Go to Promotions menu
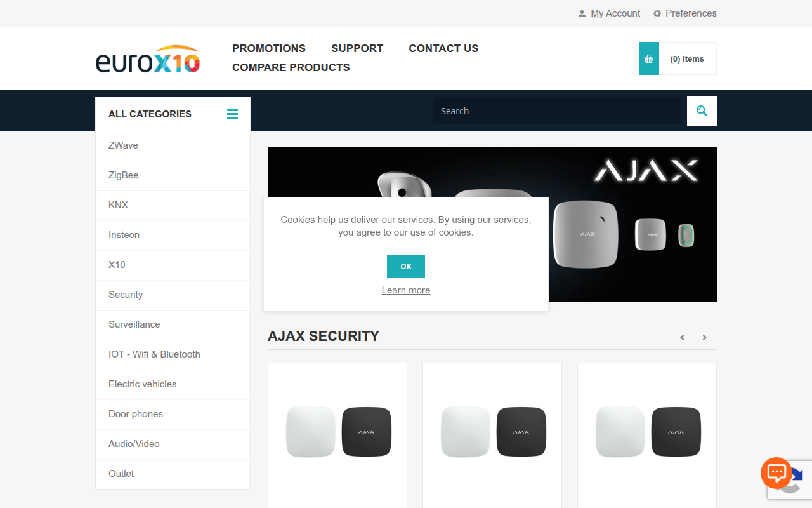812x508 pixels. click(269, 48)
